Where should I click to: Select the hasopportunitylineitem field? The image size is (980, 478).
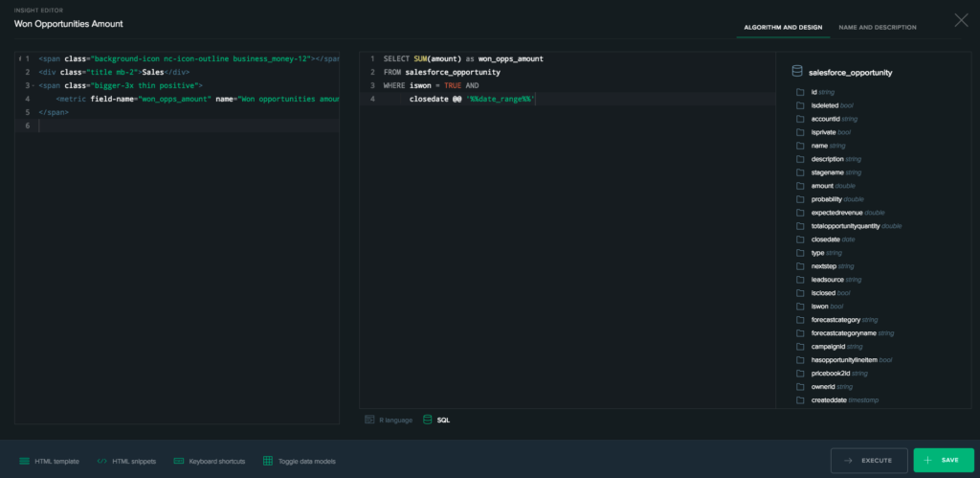pos(851,360)
